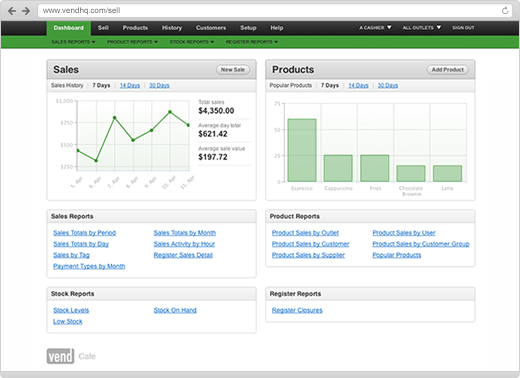Open Sales Totals by Month report
Screen dimensions: 520x378
185,233
